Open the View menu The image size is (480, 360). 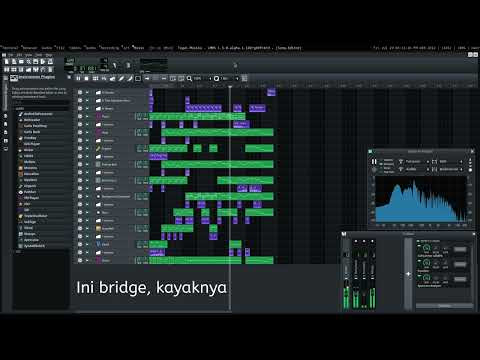click(x=29, y=55)
